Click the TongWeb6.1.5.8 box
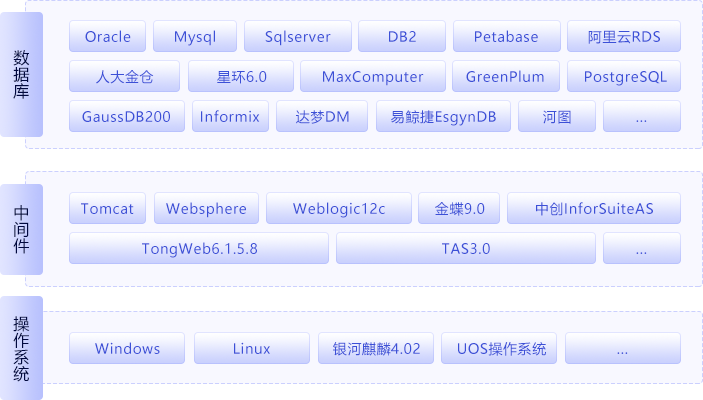703x400 pixels. 199,248
